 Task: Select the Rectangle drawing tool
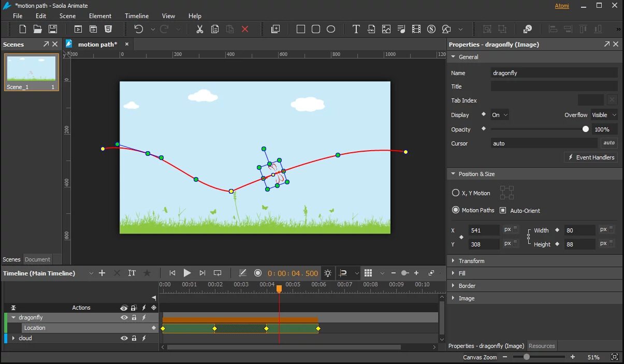tap(300, 29)
